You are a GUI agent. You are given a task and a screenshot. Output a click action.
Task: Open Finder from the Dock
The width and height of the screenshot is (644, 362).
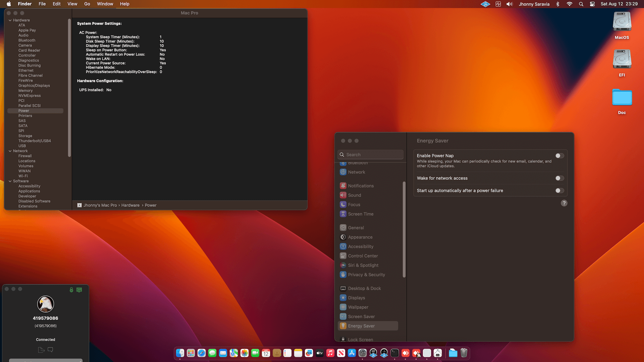pos(180,353)
